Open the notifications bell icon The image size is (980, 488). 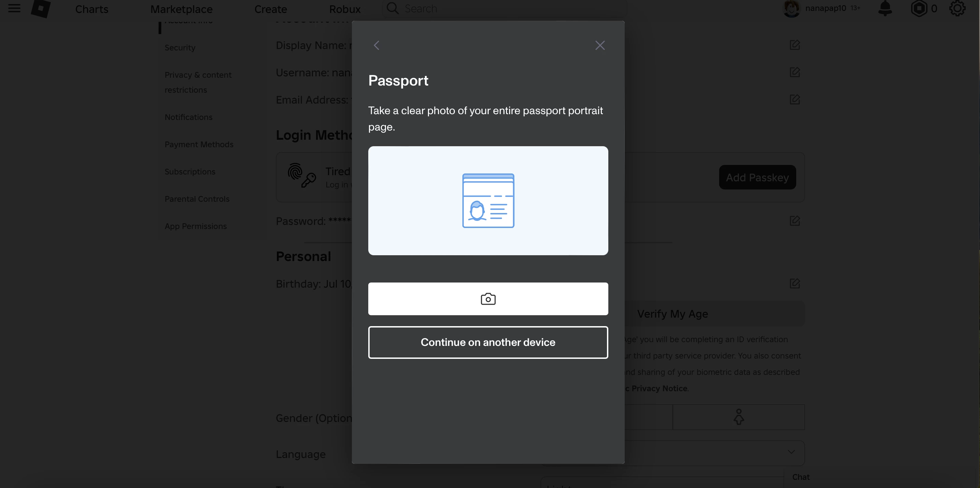[885, 9]
